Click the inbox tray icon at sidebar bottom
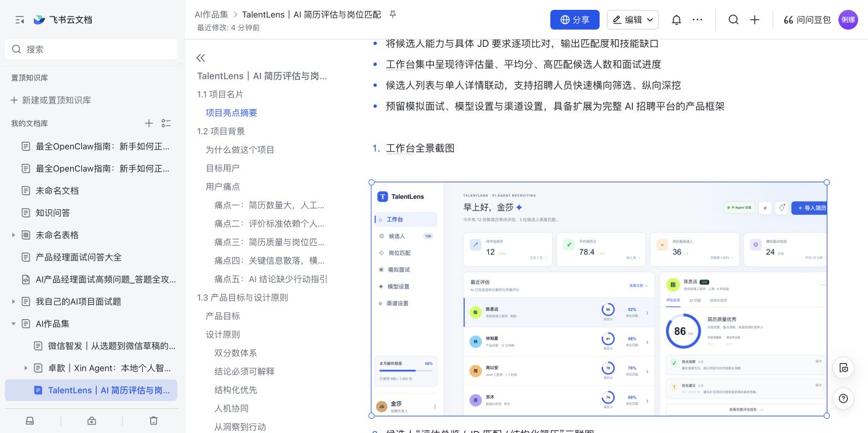 tap(30, 421)
